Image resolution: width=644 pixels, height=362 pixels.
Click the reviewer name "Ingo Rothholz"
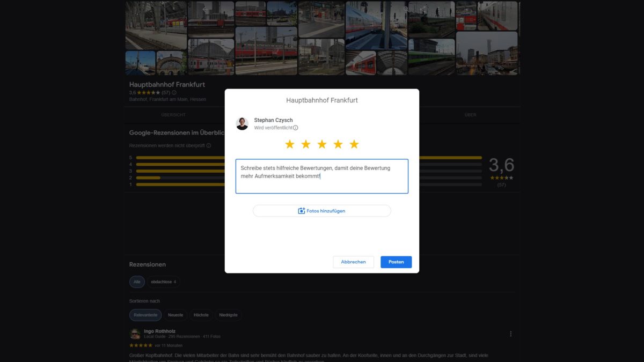click(x=160, y=331)
